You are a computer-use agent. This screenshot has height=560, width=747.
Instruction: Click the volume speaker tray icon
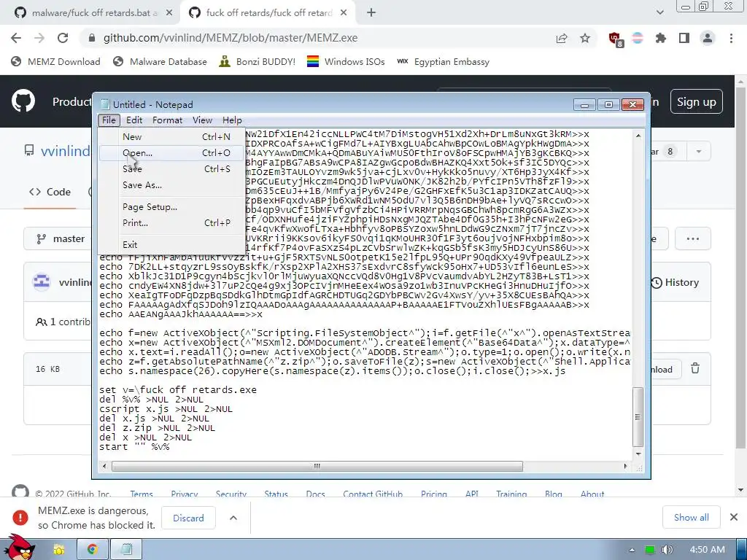point(667,550)
